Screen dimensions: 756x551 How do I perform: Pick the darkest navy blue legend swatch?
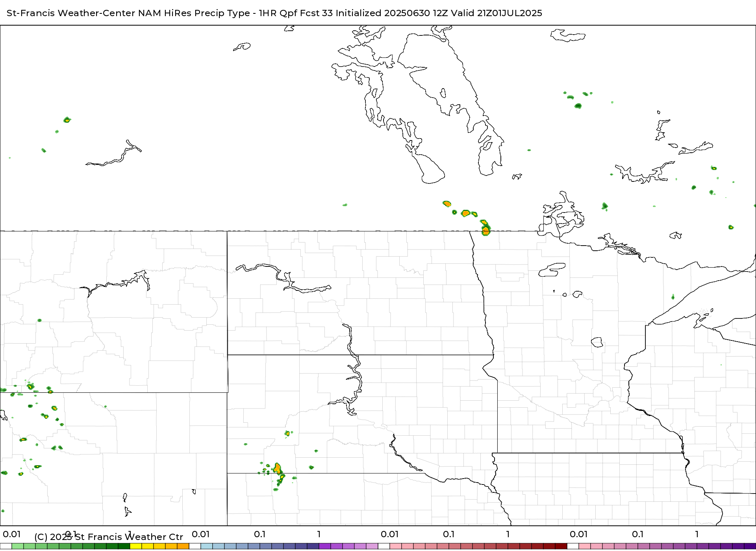click(x=313, y=546)
